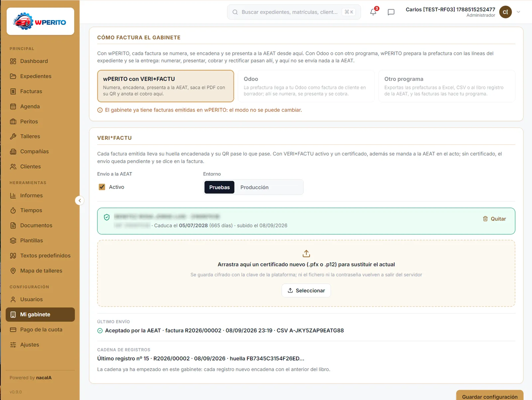Viewport: 532px width, 400px height.
Task: Click the modo no se puede cambiar warning
Action: (203, 110)
